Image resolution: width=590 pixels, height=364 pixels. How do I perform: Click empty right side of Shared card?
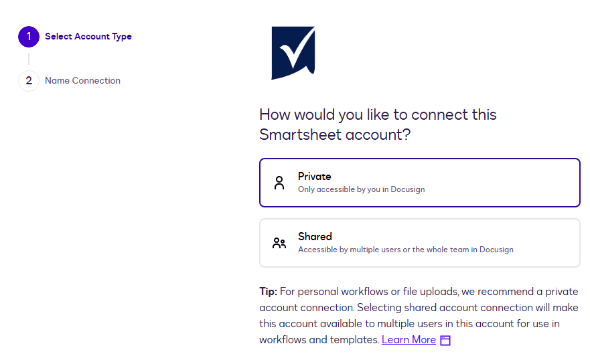point(549,243)
